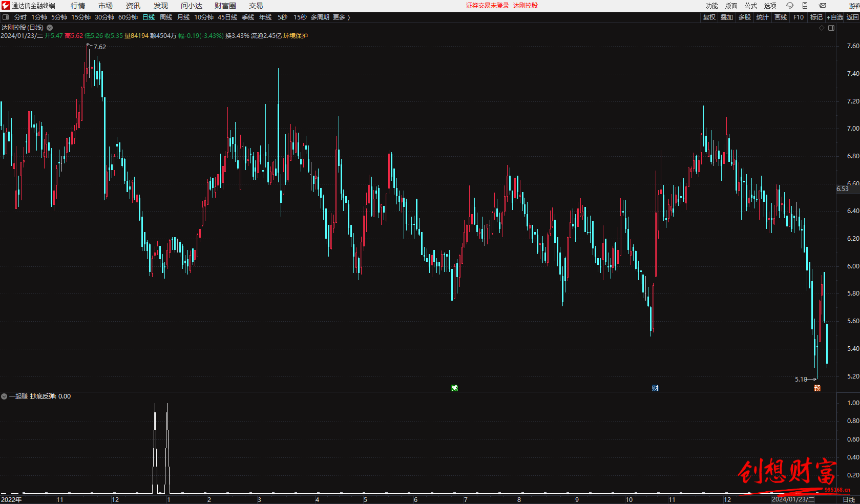The width and height of the screenshot is (860, 504).
Task: Switch to 60分钟 period
Action: (128, 17)
